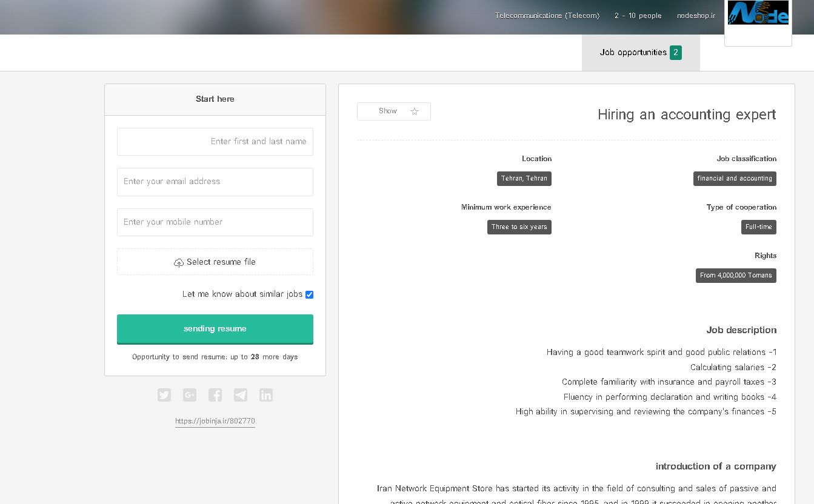
Task: Share the job on Twitter
Action: point(164,394)
